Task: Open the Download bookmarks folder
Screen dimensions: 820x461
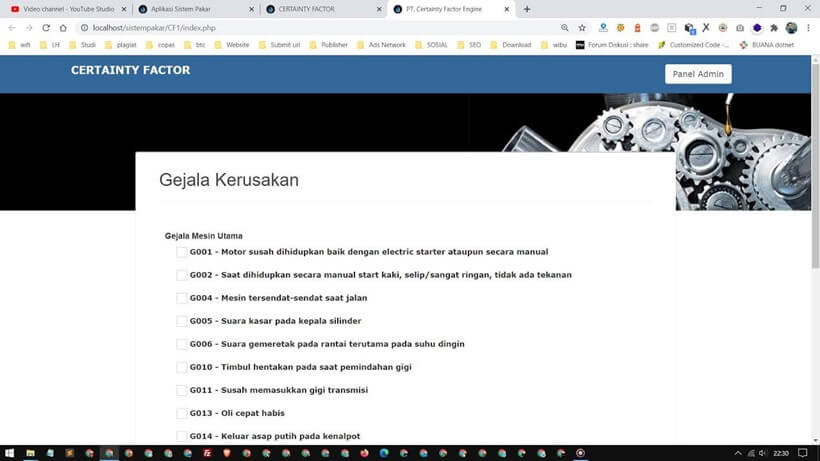Action: click(510, 45)
